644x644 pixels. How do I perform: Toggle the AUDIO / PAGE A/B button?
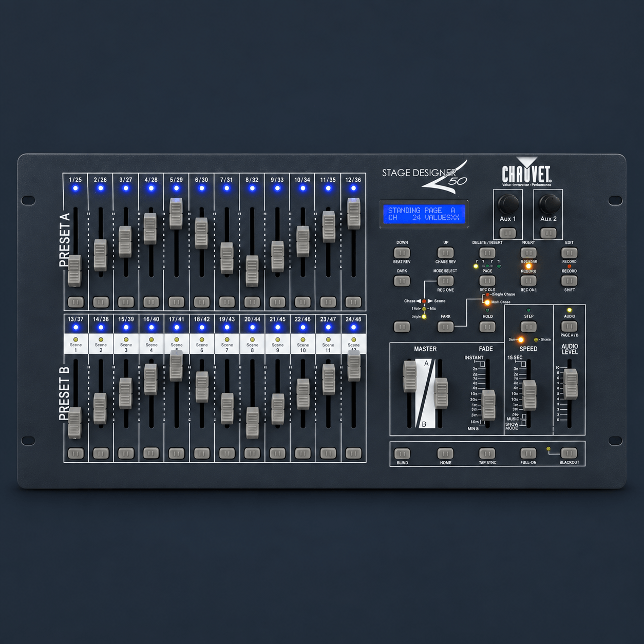[x=569, y=327]
